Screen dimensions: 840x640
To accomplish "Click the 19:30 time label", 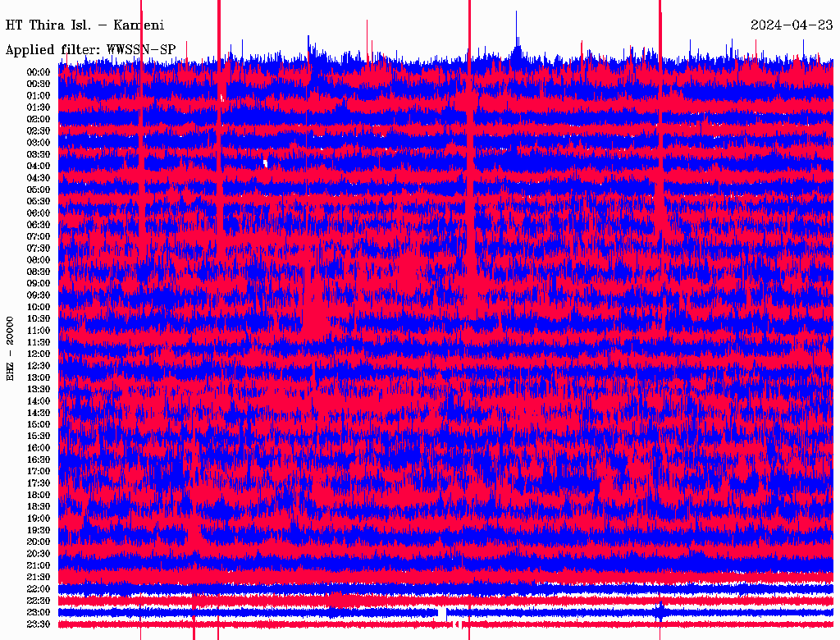I will click(39, 530).
